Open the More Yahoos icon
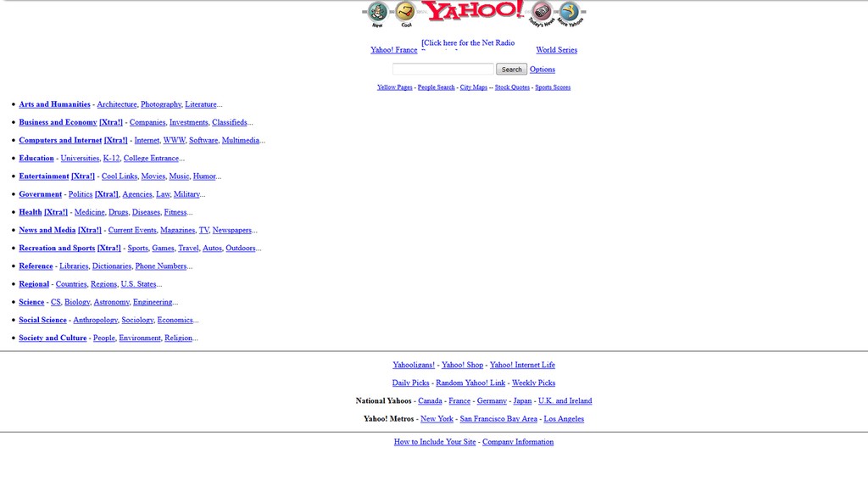The image size is (868, 481). (x=570, y=12)
